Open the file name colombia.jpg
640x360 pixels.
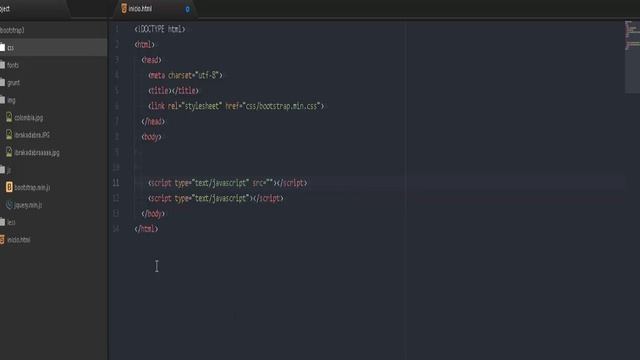coord(29,118)
